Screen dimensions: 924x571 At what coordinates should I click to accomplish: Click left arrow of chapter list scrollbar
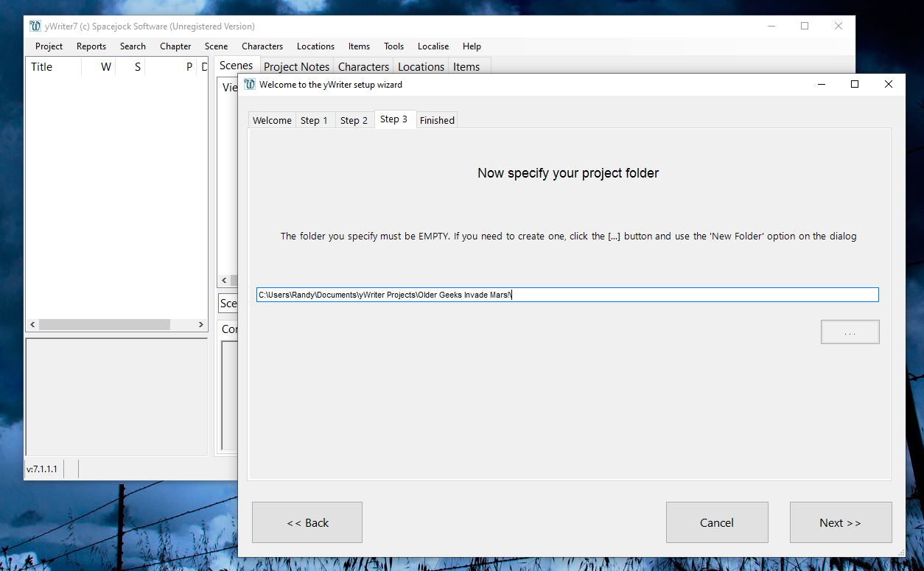(32, 324)
